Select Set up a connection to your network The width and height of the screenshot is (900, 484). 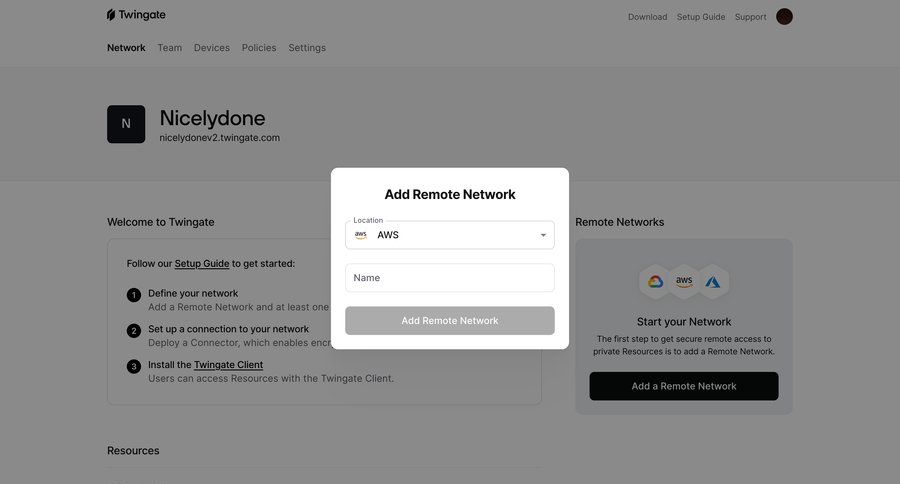228,329
